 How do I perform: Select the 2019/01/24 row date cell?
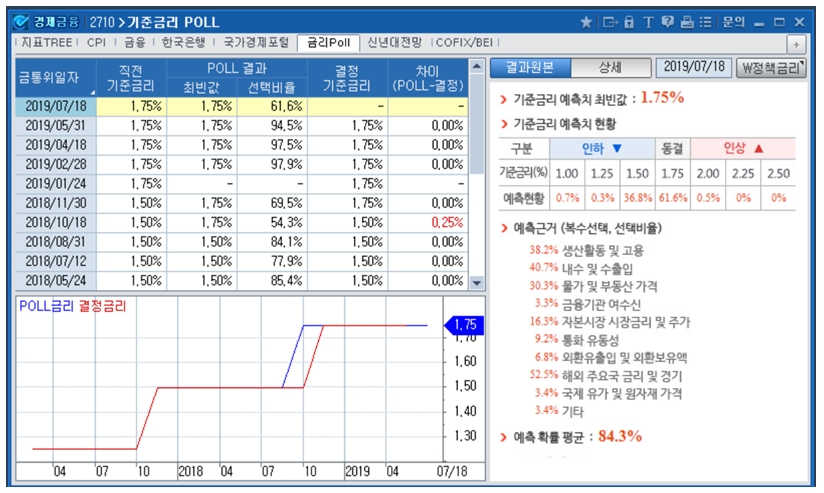(56, 184)
